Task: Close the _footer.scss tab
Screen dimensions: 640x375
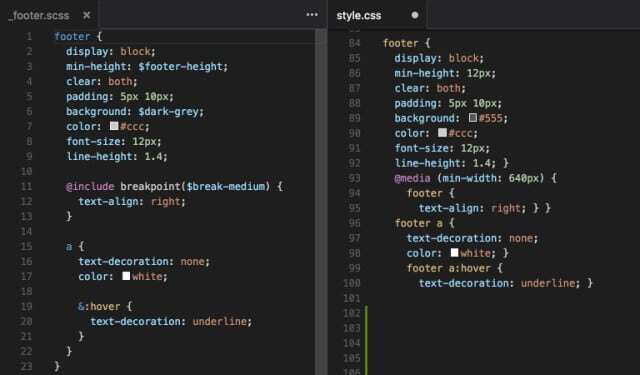Action: point(87,15)
